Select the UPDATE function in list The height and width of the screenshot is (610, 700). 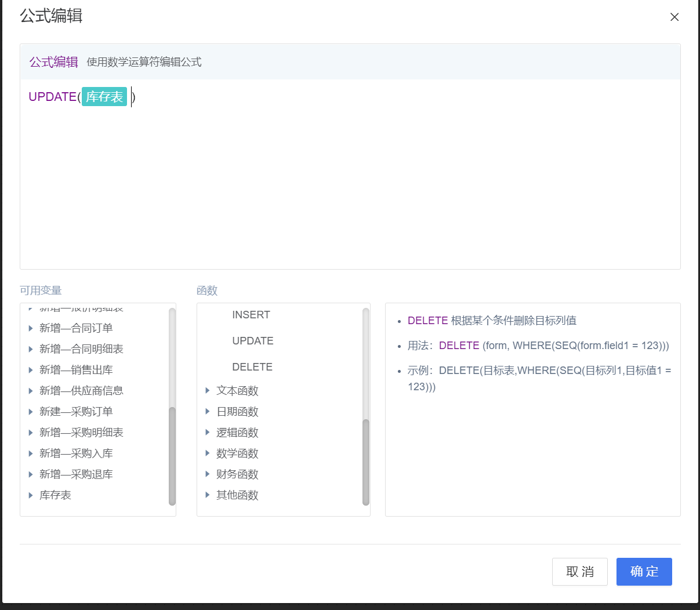pos(253,341)
